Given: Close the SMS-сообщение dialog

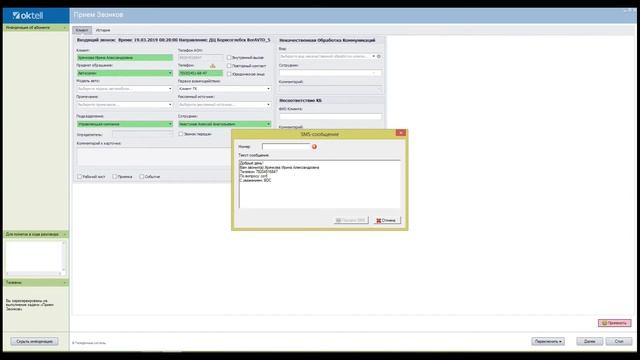Looking at the screenshot, I should [x=400, y=133].
